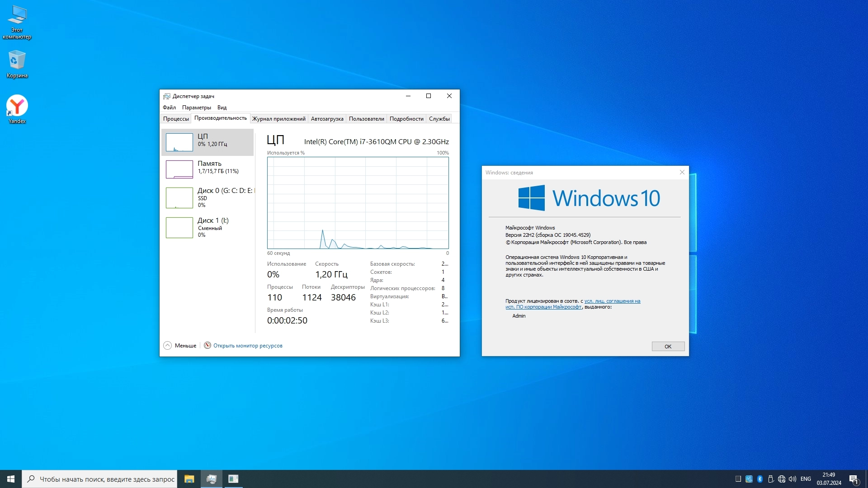Click the Windows Start button
The height and width of the screenshot is (488, 868).
tap(11, 479)
